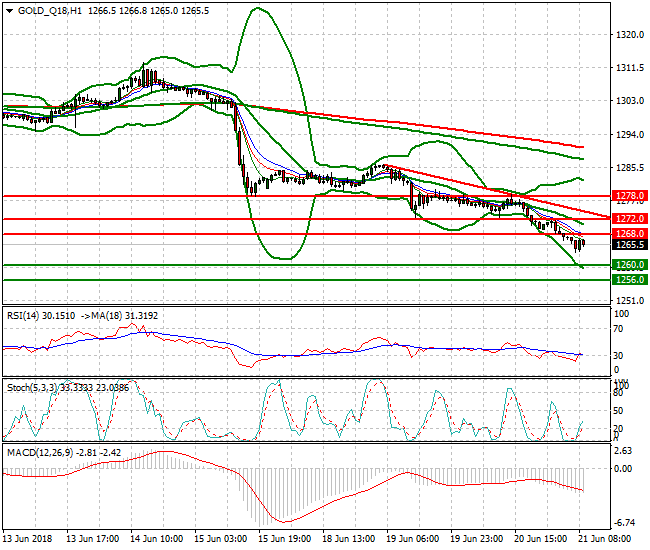
Task: Click the Stoch(5,3,3) indicator label
Action: (34, 385)
